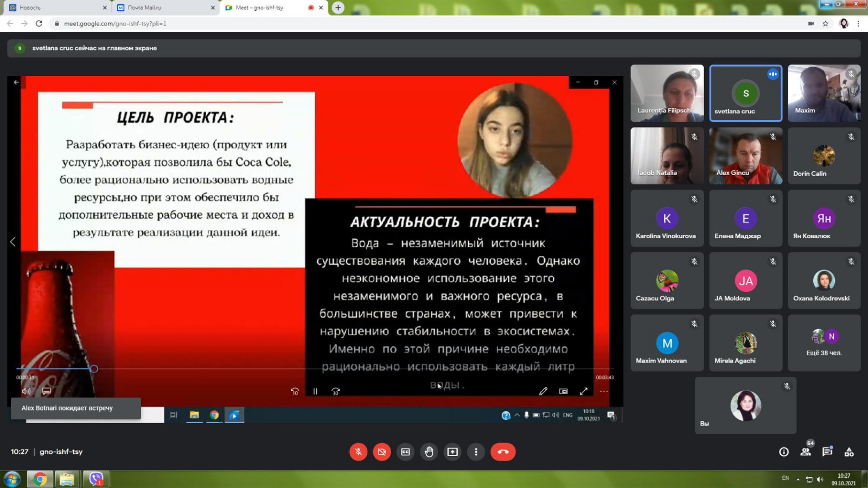
Task: Open the present screen option
Action: (x=452, y=452)
